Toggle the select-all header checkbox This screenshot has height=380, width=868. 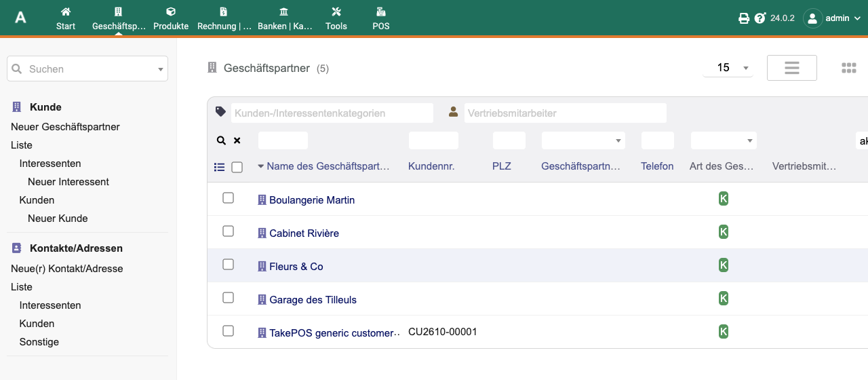tap(237, 167)
